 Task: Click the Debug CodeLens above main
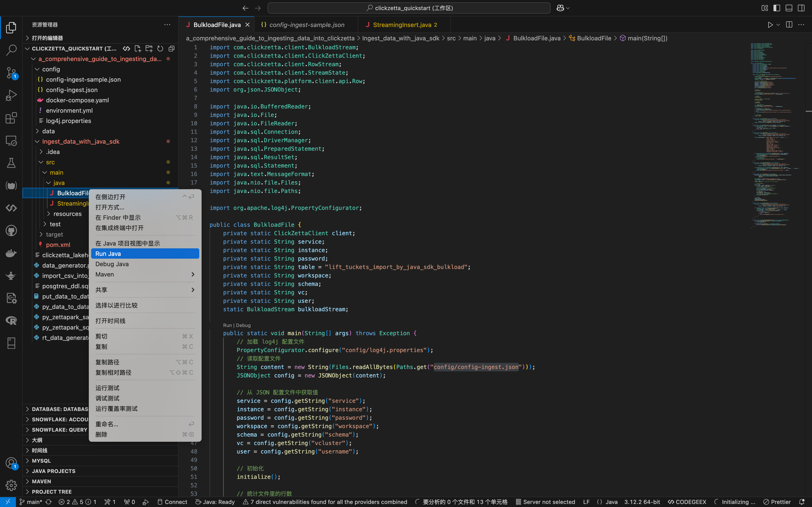[x=243, y=325]
